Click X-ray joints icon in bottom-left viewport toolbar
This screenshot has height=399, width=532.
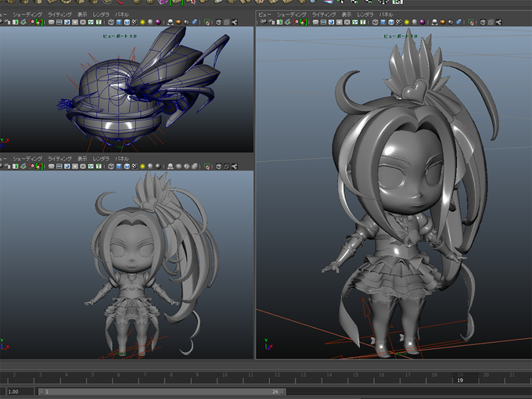[235, 166]
